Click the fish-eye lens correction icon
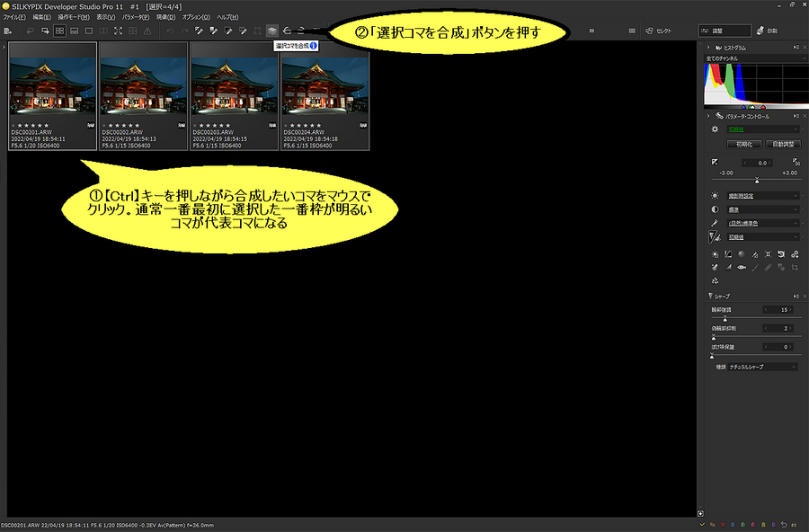Screen dimensions: 809x532 (x=741, y=267)
